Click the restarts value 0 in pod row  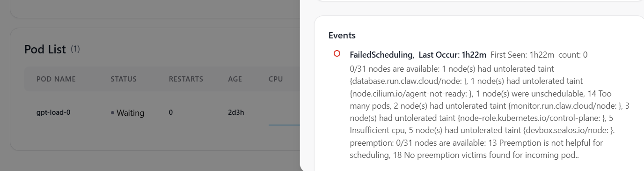click(171, 112)
